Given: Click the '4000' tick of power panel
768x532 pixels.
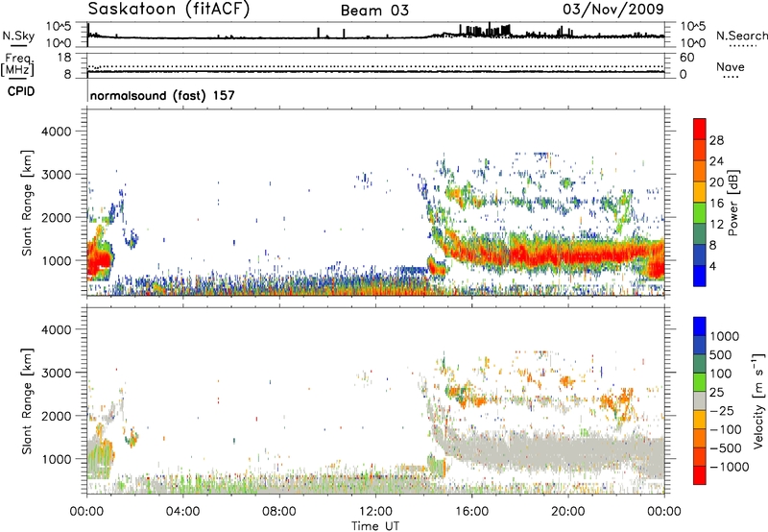Looking at the screenshot, I should (x=56, y=132).
